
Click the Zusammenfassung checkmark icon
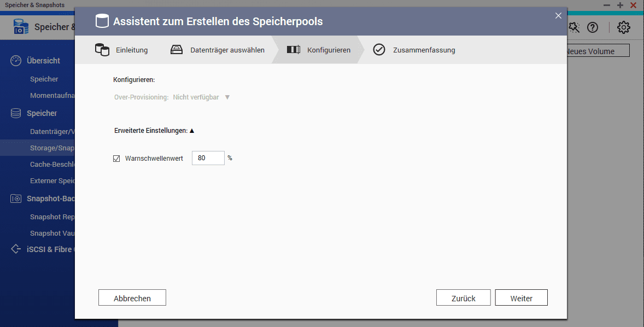(379, 50)
